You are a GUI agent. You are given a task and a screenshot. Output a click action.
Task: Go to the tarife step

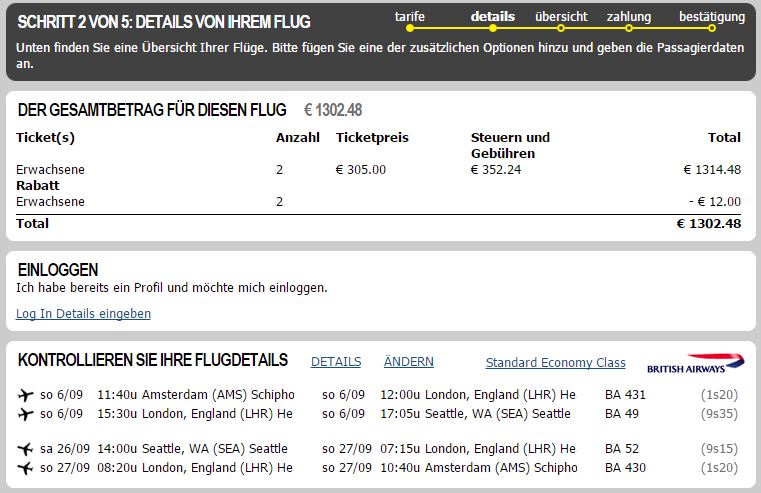pyautogui.click(x=410, y=18)
